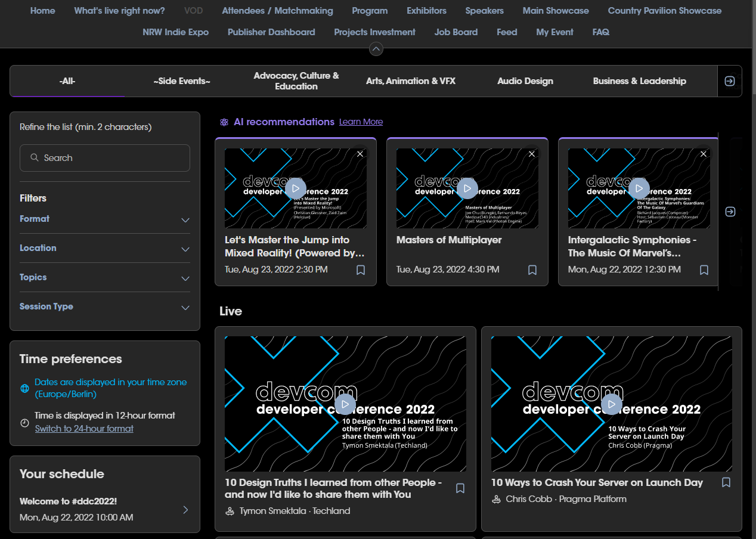Advance the category tabs with arrow button
Viewport: 756px width, 539px height.
tap(730, 81)
